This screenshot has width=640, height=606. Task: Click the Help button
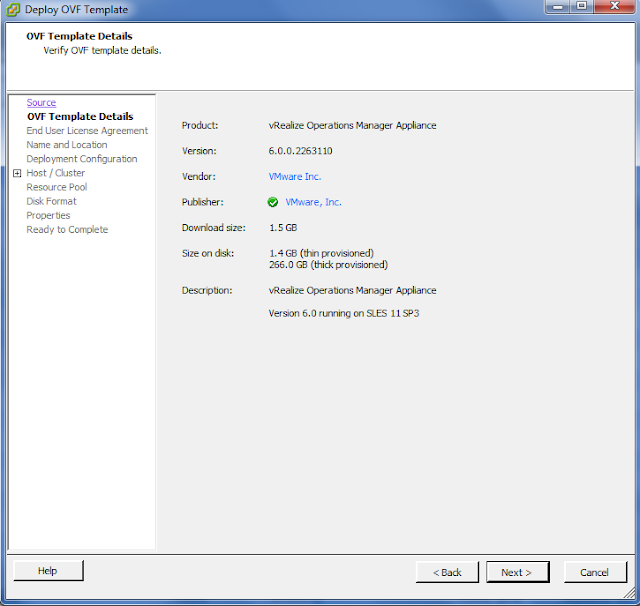(x=48, y=570)
